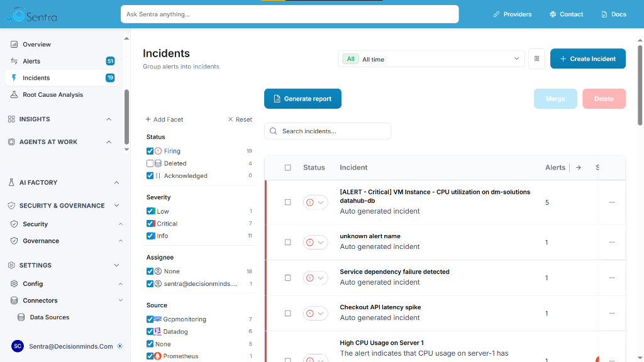Open more options for VM Instance incident

click(x=612, y=202)
